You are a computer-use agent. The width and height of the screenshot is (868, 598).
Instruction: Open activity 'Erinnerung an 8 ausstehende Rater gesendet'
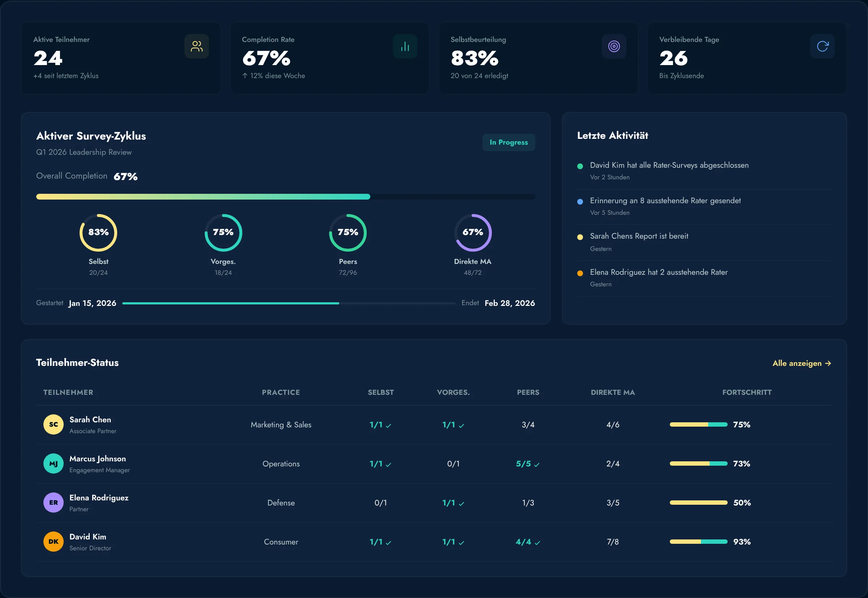click(x=665, y=200)
